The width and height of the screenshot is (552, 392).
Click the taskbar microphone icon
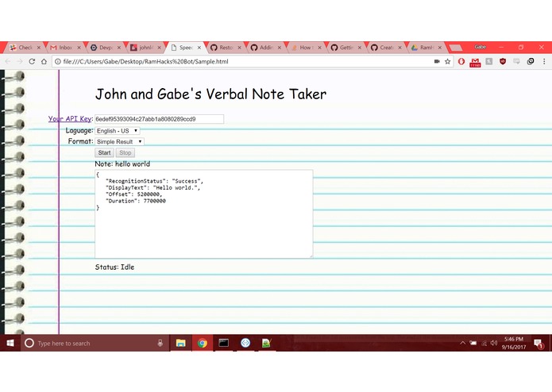pyautogui.click(x=160, y=343)
